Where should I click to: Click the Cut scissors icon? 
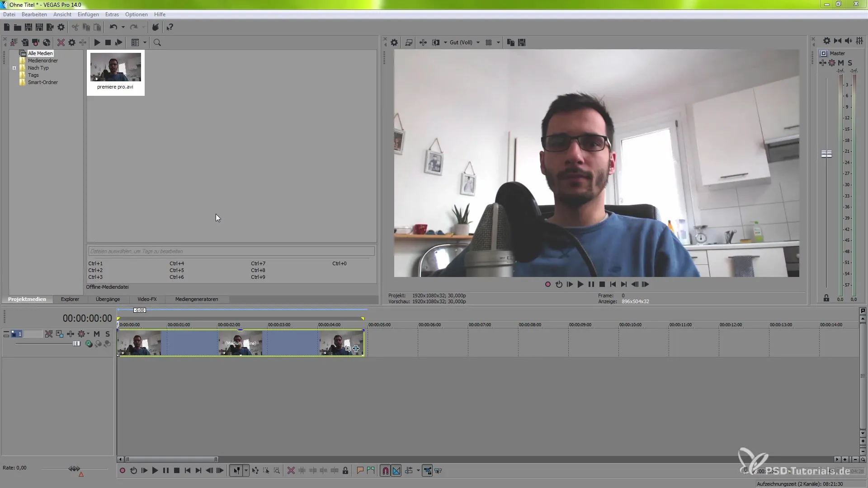click(75, 28)
